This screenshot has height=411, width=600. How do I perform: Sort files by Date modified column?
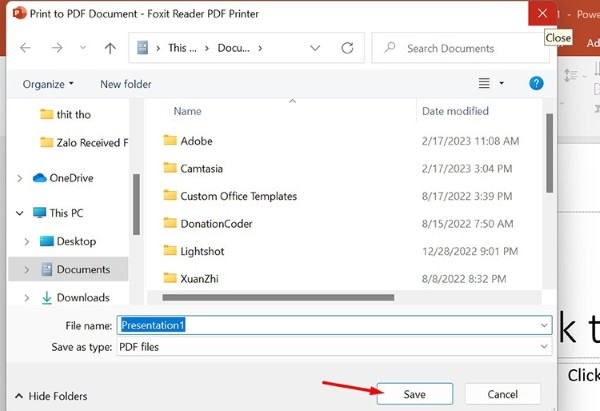tap(455, 111)
